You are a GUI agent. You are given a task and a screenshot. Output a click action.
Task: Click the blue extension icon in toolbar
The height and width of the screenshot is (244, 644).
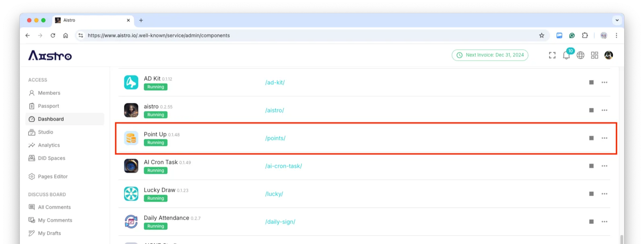pyautogui.click(x=559, y=35)
